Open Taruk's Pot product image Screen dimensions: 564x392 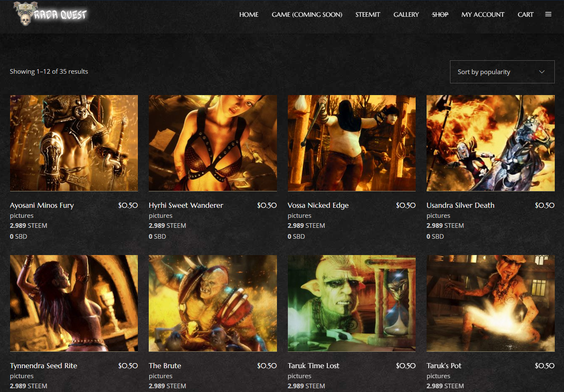[491, 303]
